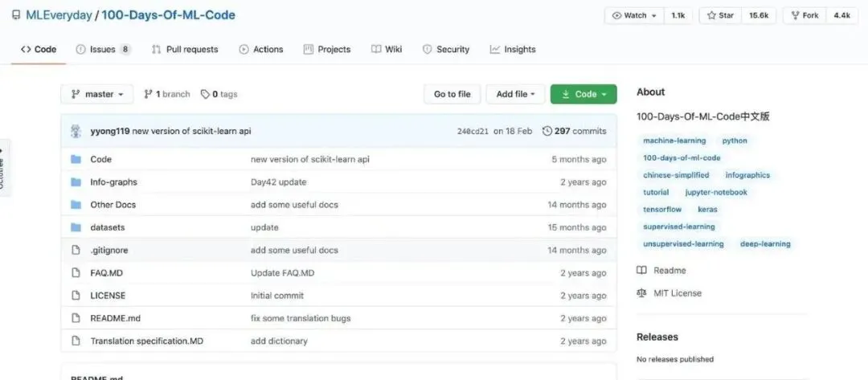
Task: Click the yyong119 avatar image
Action: coord(76,131)
